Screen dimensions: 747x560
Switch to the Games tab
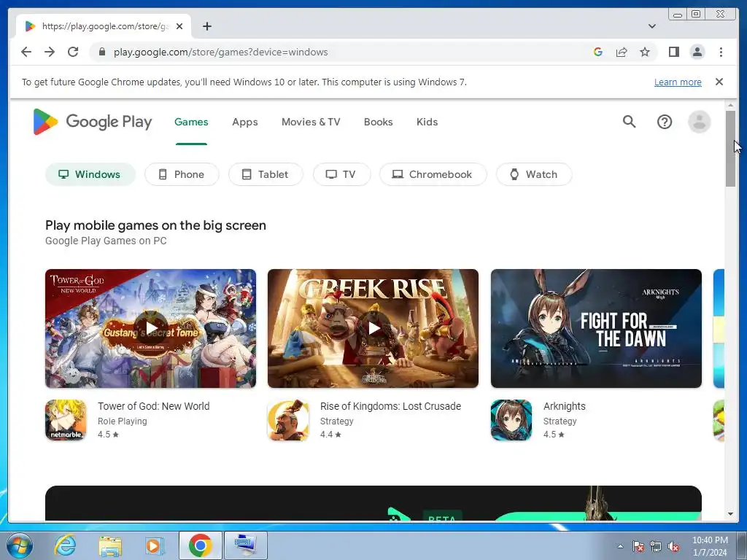point(191,122)
